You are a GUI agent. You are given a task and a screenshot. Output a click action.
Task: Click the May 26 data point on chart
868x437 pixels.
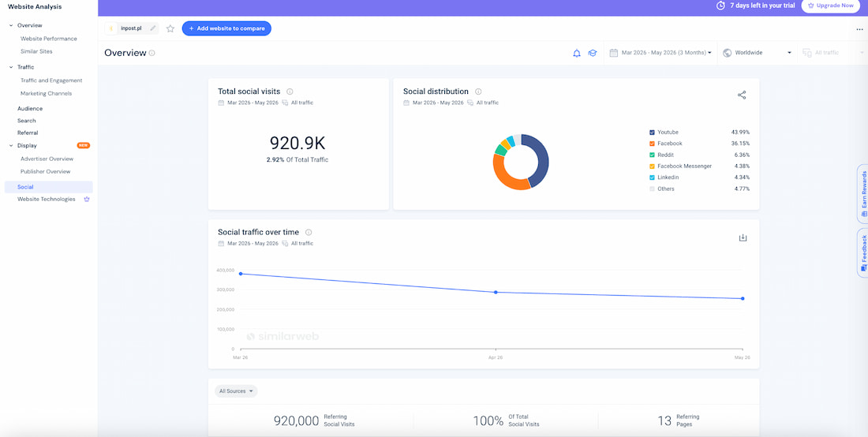(x=743, y=299)
